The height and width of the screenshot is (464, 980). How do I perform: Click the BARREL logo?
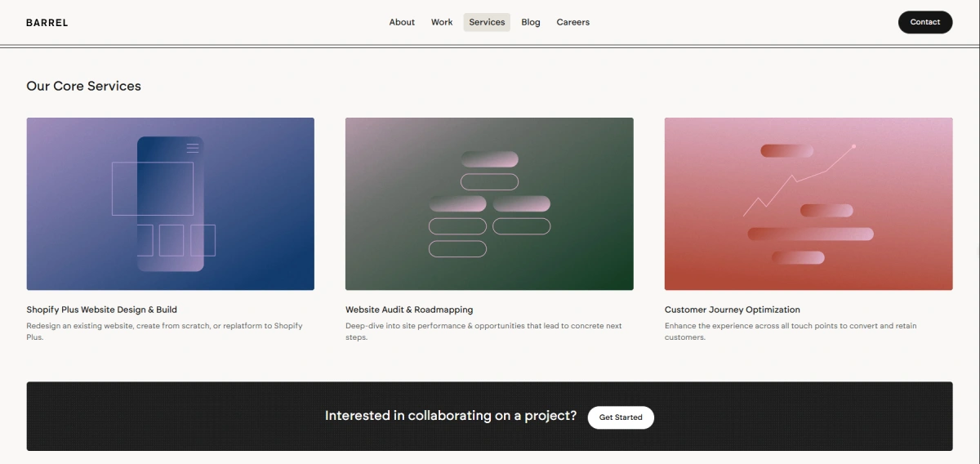(47, 23)
